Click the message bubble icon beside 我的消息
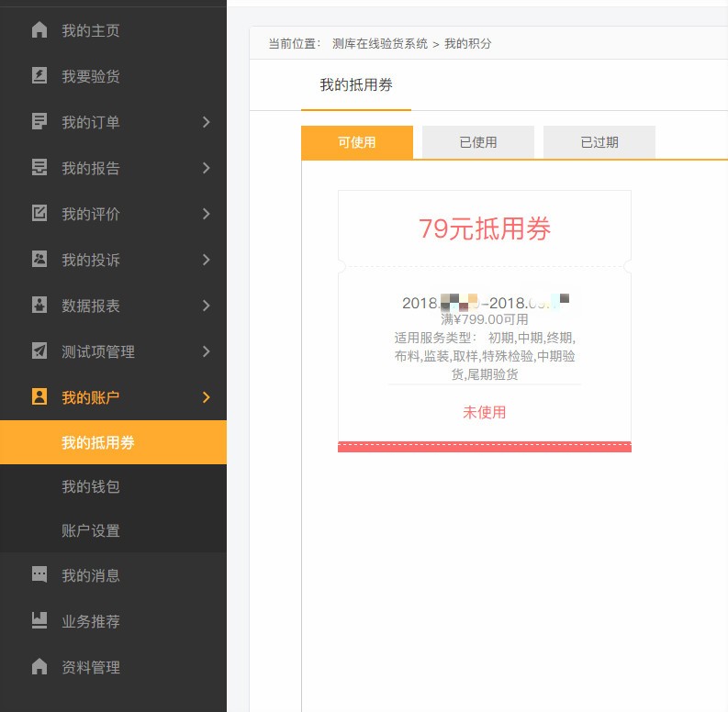Image resolution: width=728 pixels, height=712 pixels. coord(39,575)
